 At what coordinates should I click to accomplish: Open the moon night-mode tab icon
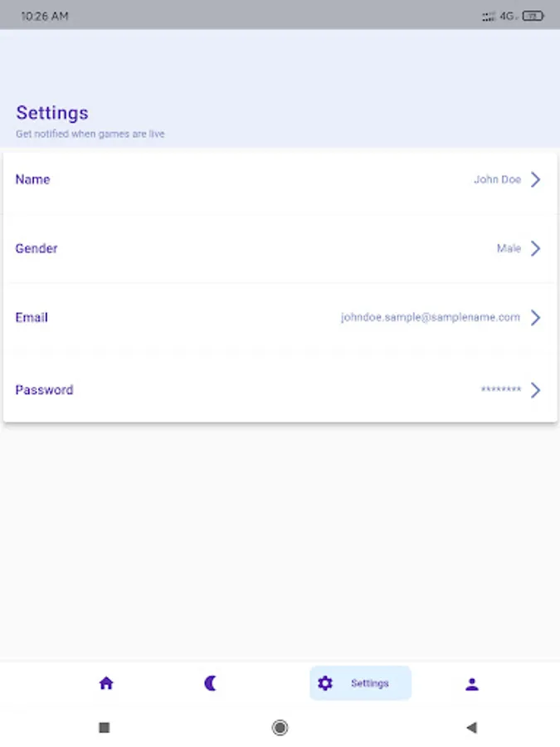(211, 684)
